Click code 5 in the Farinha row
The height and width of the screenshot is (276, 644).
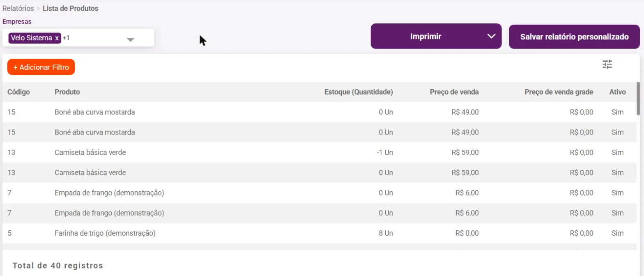click(x=9, y=233)
